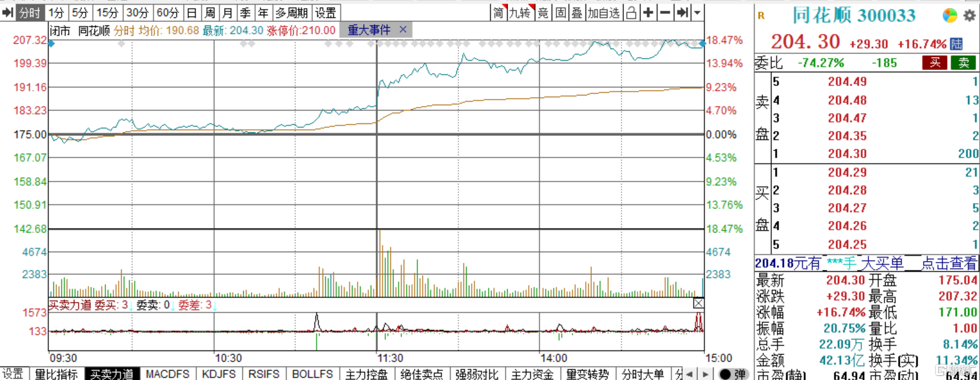Toggle the 简 simple view button
Image resolution: width=980 pixels, height=380 pixels.
498,12
